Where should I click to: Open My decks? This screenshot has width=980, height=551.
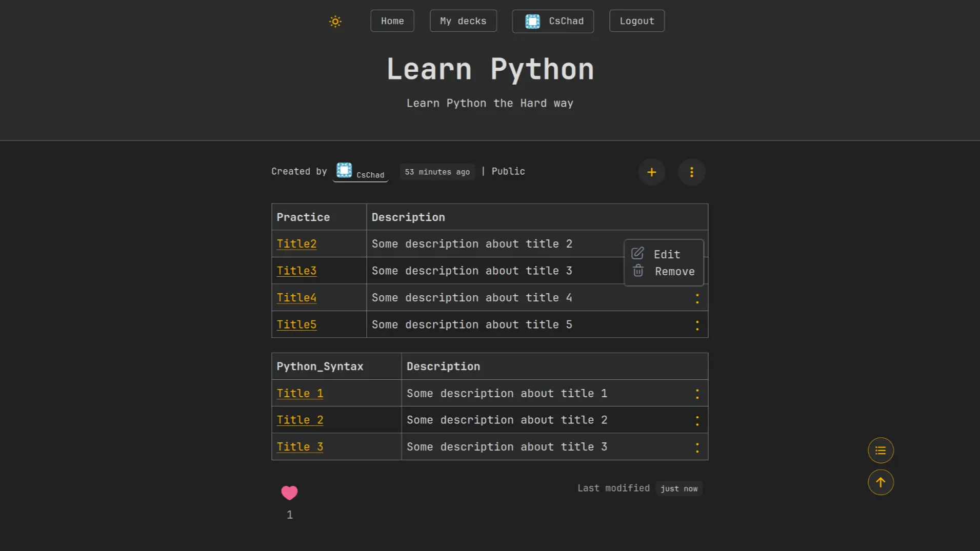coord(463,21)
